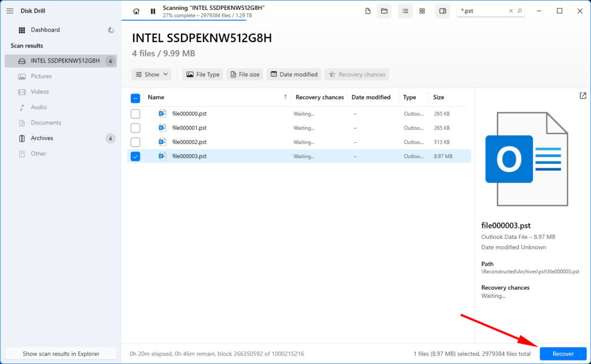Screen dimensions: 591x364
Task: Open the Dashboard from the sidebar
Action: [45, 29]
